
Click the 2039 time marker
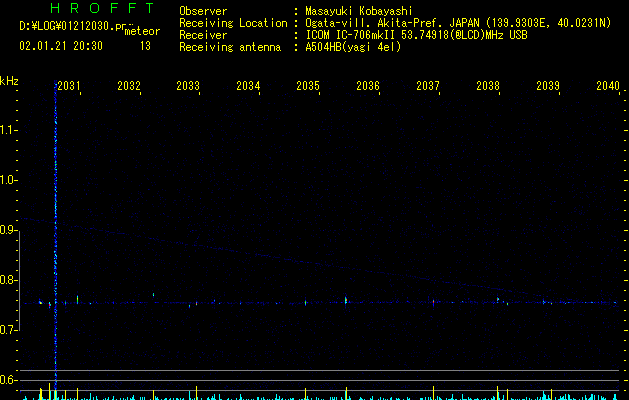coord(548,86)
